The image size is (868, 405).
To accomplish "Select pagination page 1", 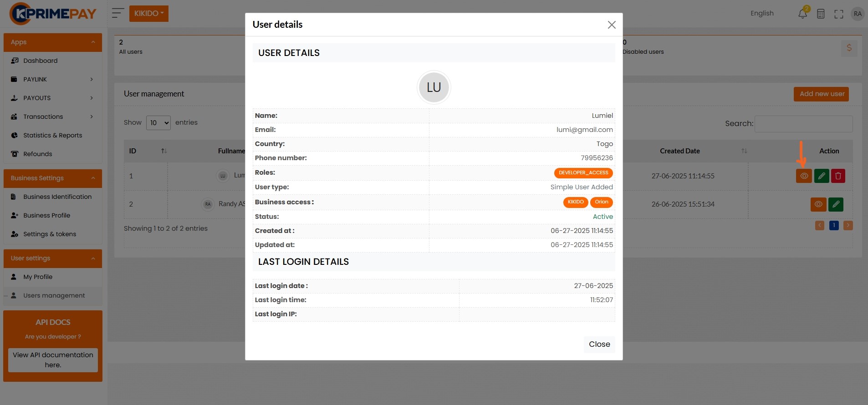I will (x=834, y=225).
